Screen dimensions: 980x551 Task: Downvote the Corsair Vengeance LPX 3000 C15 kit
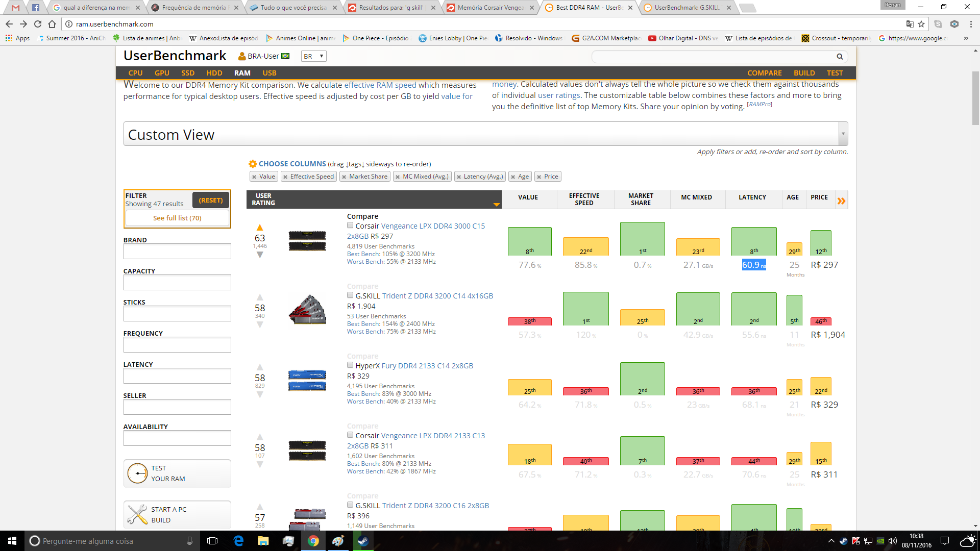pyautogui.click(x=260, y=255)
